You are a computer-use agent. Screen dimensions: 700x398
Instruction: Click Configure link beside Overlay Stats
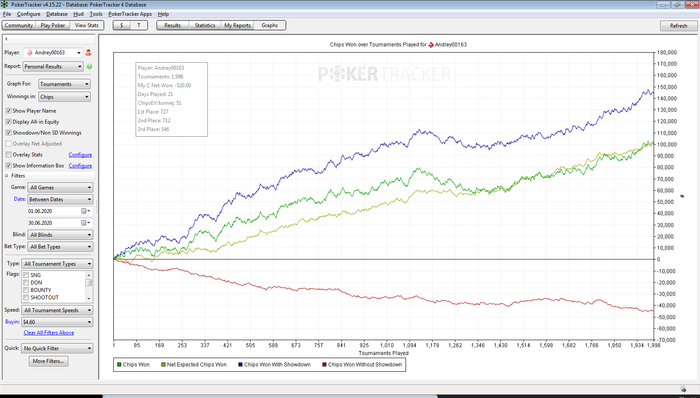pos(80,155)
